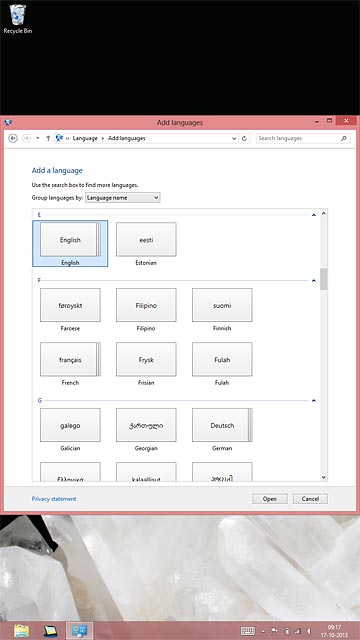
Task: Click the Open button
Action: pos(269,499)
